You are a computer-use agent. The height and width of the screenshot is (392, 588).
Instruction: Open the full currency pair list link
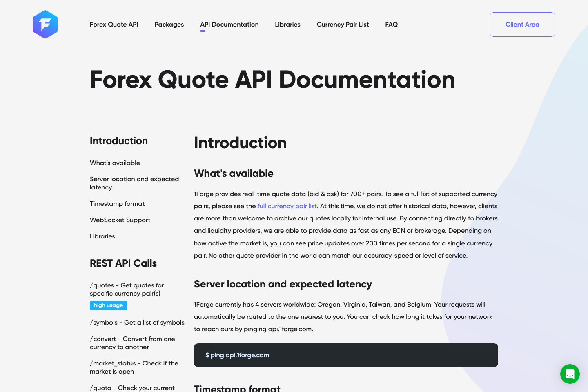click(x=287, y=206)
